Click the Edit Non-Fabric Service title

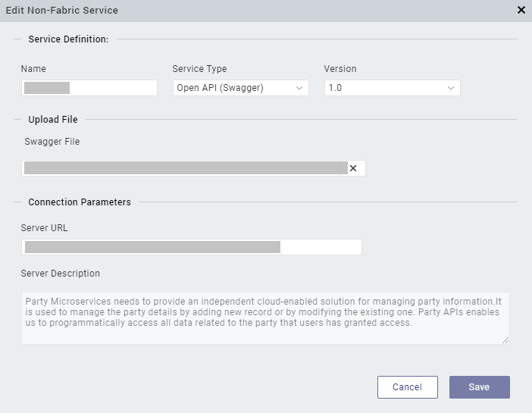tap(61, 10)
